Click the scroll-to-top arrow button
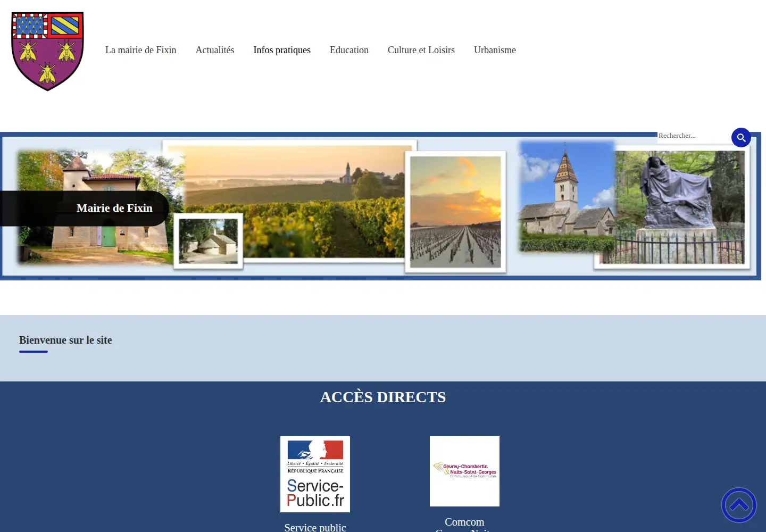The width and height of the screenshot is (766, 532). click(739, 505)
